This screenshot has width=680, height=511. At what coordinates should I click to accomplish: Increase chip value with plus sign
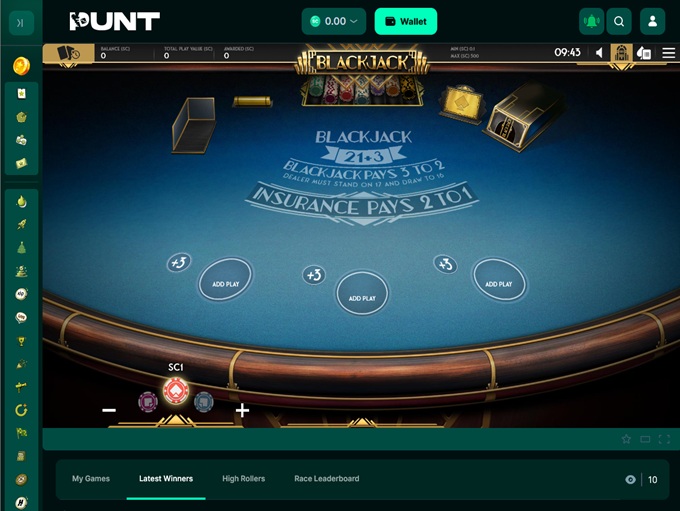242,410
